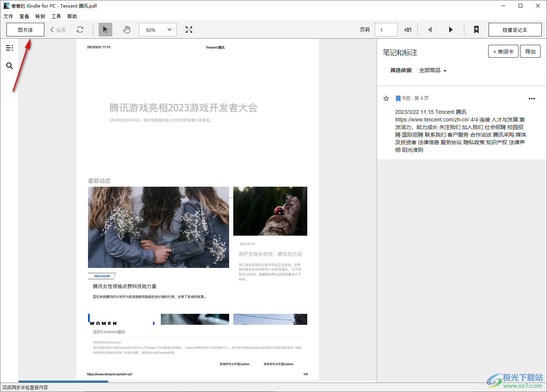Click the 您的Cookies偏好 heading
This screenshot has height=392, width=547.
click(109, 332)
